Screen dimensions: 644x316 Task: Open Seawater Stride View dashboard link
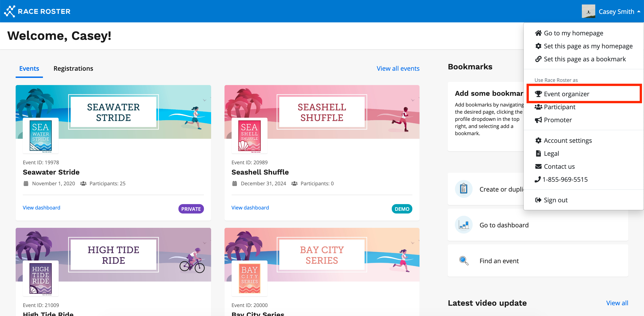coord(42,208)
